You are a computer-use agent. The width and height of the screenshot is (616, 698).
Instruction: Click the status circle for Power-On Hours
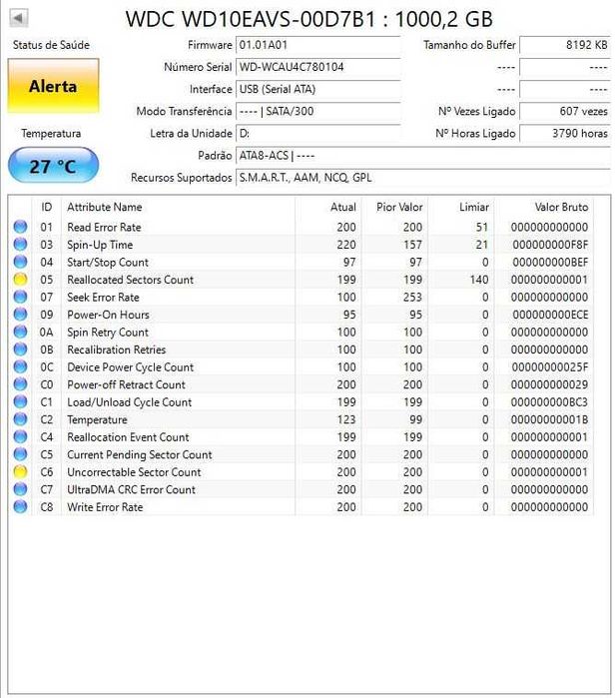pyautogui.click(x=20, y=315)
